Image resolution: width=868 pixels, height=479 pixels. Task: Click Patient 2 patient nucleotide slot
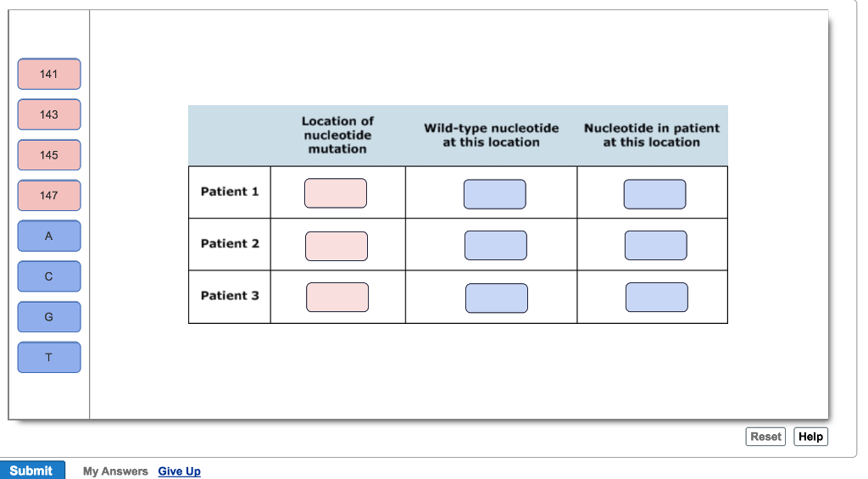pyautogui.click(x=656, y=245)
